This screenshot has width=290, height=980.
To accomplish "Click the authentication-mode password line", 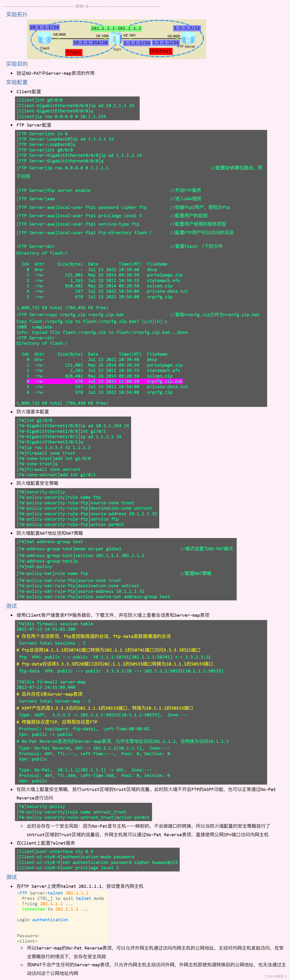I will [x=75, y=857].
